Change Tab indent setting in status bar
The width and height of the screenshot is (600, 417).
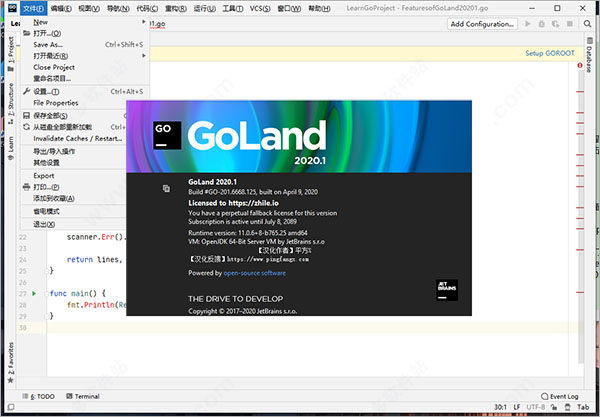[583, 407]
